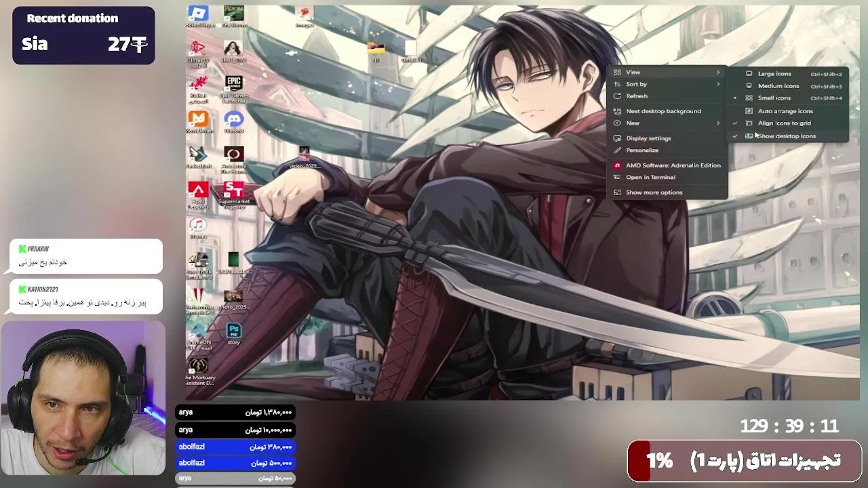Click the abolfazl 500,000 donation row
The width and height of the screenshot is (868, 488).
coord(235,463)
